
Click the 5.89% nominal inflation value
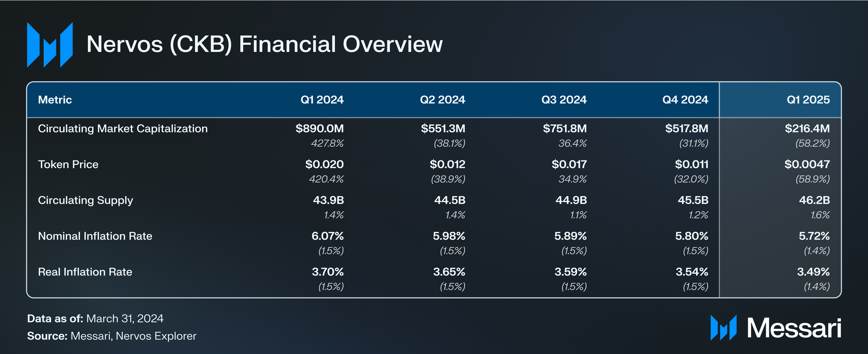point(571,236)
